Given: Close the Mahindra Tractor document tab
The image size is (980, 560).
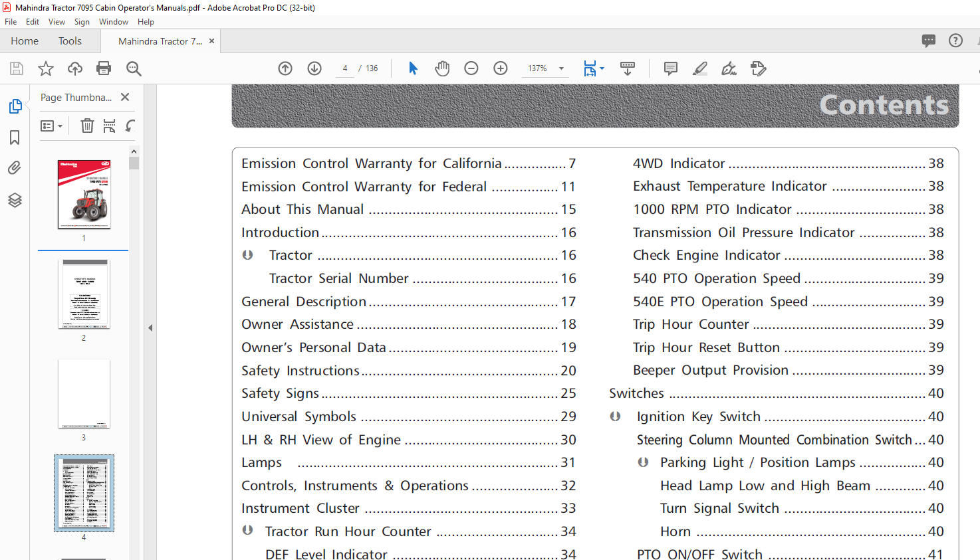Looking at the screenshot, I should tap(212, 41).
